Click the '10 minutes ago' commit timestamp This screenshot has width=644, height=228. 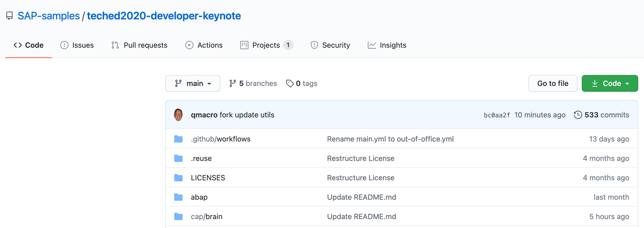[x=540, y=115]
